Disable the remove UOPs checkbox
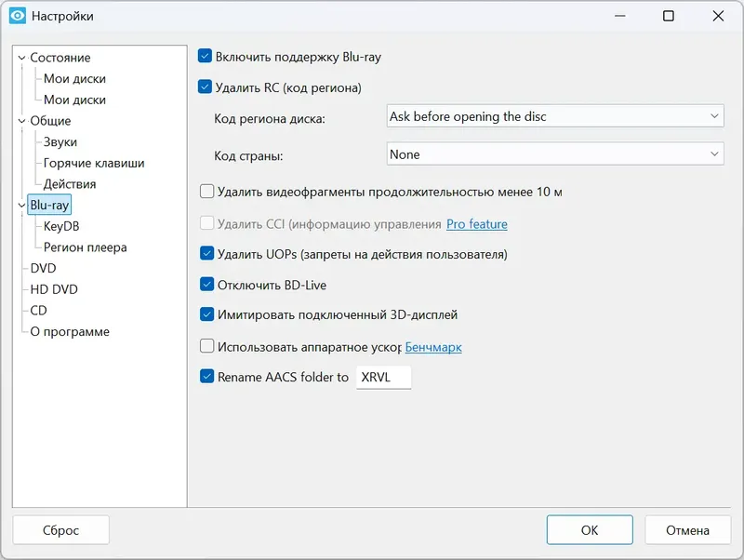 [x=207, y=254]
